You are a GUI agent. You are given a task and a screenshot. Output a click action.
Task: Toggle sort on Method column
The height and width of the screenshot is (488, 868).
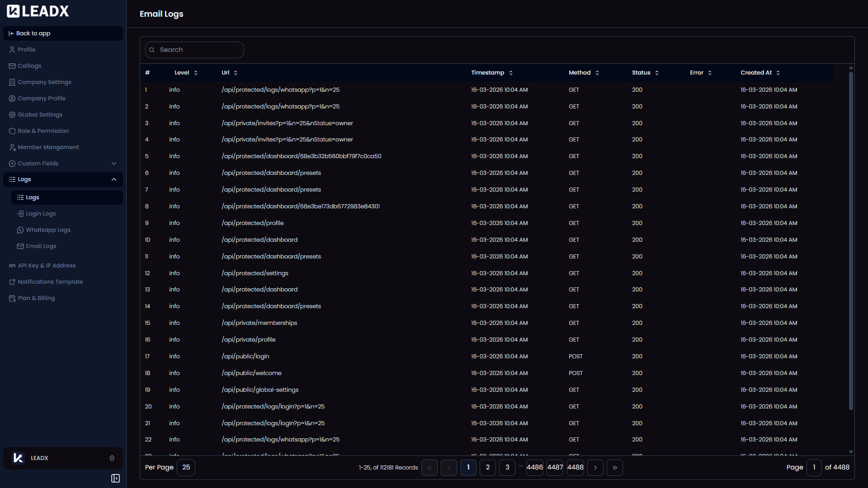click(x=597, y=73)
